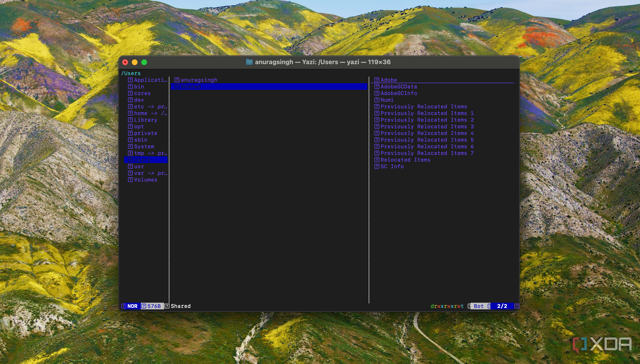The image size is (640, 364).
Task: Select the dev directory entry
Action: (x=136, y=100)
